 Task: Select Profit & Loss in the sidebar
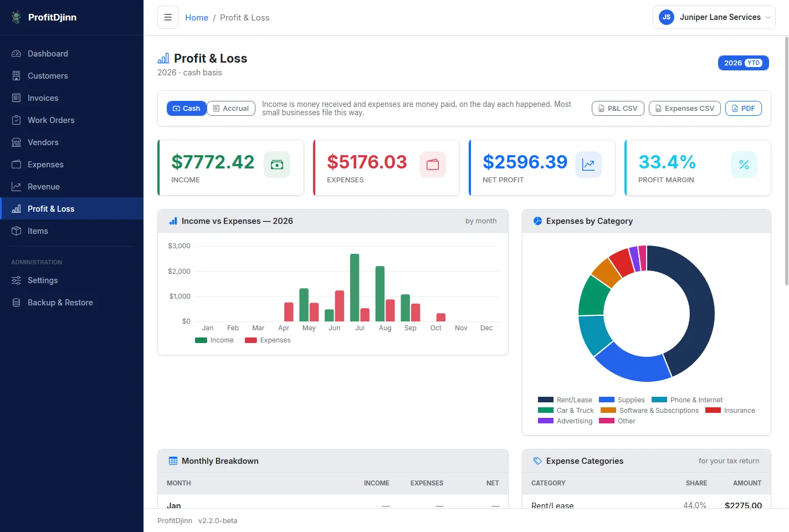click(71, 209)
